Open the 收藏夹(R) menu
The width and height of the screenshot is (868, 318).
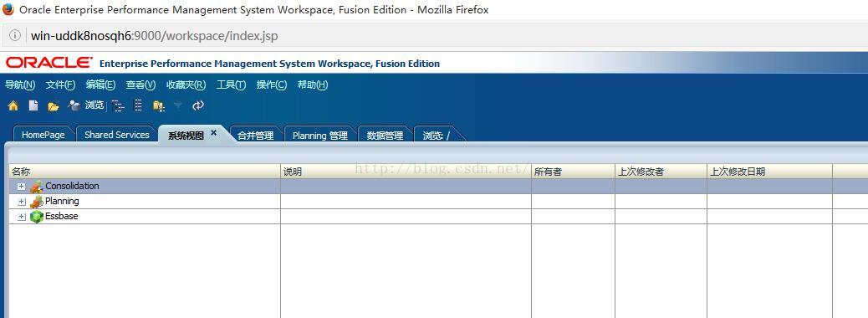point(186,85)
